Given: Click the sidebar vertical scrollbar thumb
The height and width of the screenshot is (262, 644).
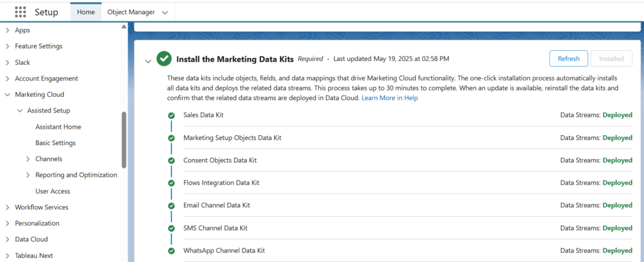Looking at the screenshot, I should (x=124, y=140).
